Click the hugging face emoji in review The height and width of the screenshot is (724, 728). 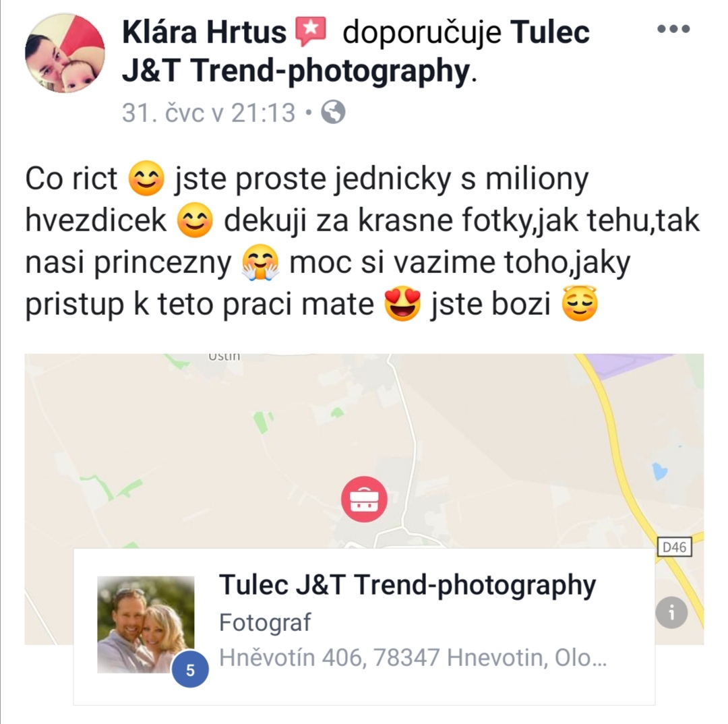260,262
